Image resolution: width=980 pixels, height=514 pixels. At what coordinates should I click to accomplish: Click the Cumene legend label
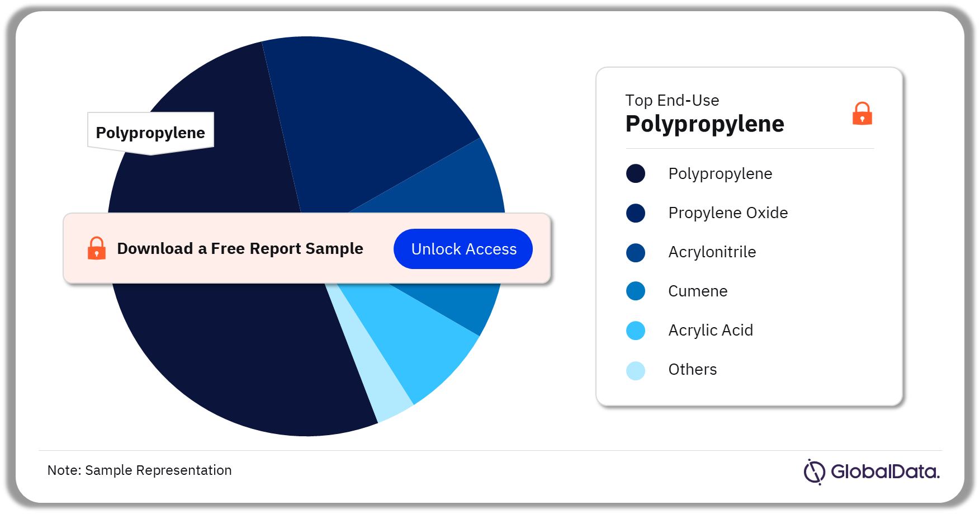698,291
